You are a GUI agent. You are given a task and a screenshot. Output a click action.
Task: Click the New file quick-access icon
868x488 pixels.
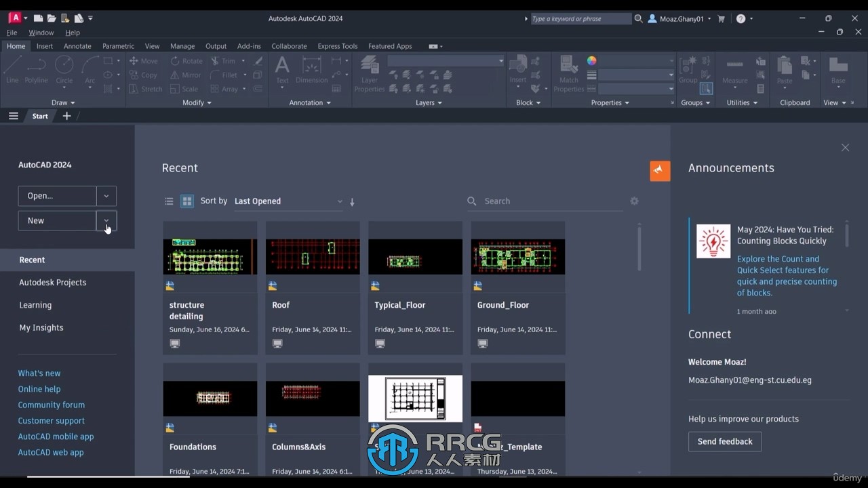click(39, 18)
